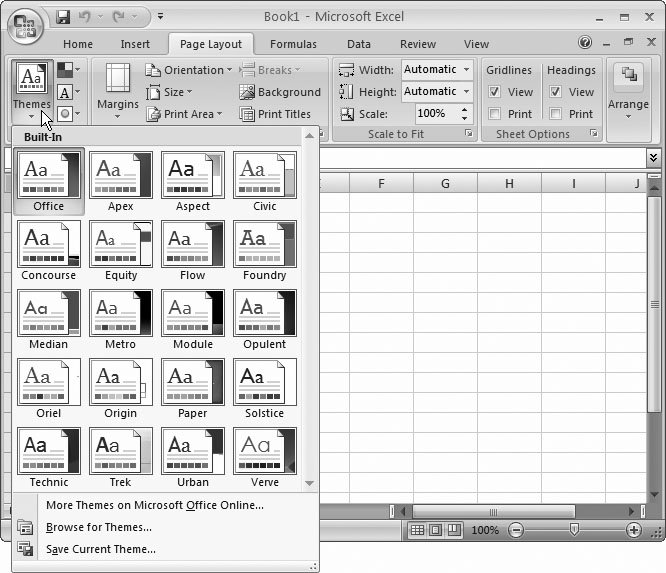Screen dimensions: 666x573
Task: Uncheck the Gridlines View checkbox
Action: (495, 92)
